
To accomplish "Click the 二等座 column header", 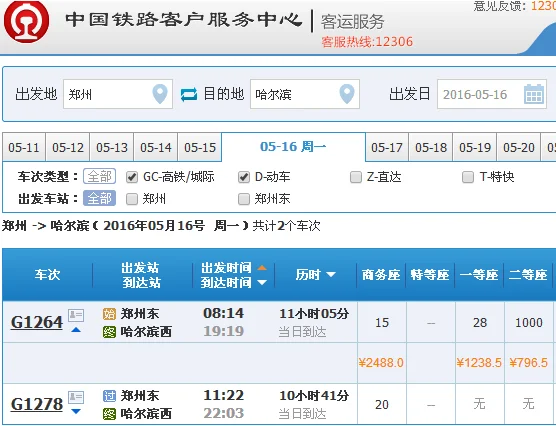I will pyautogui.click(x=528, y=275).
